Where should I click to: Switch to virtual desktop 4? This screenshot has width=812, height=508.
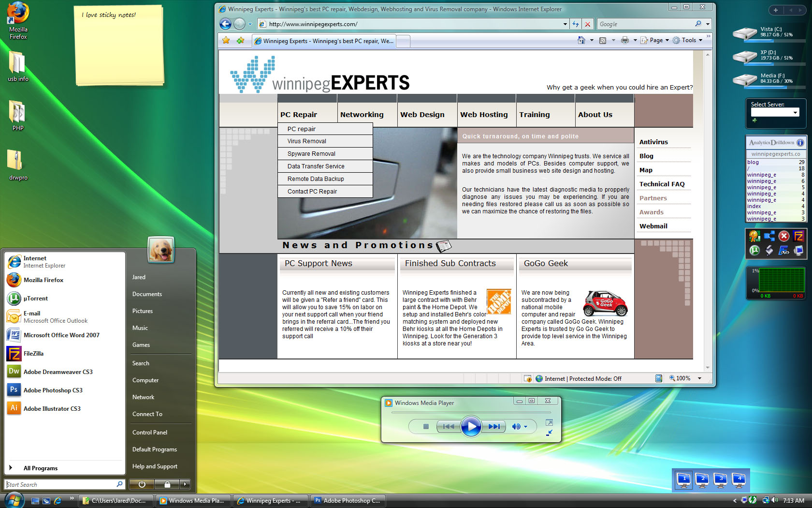[739, 480]
